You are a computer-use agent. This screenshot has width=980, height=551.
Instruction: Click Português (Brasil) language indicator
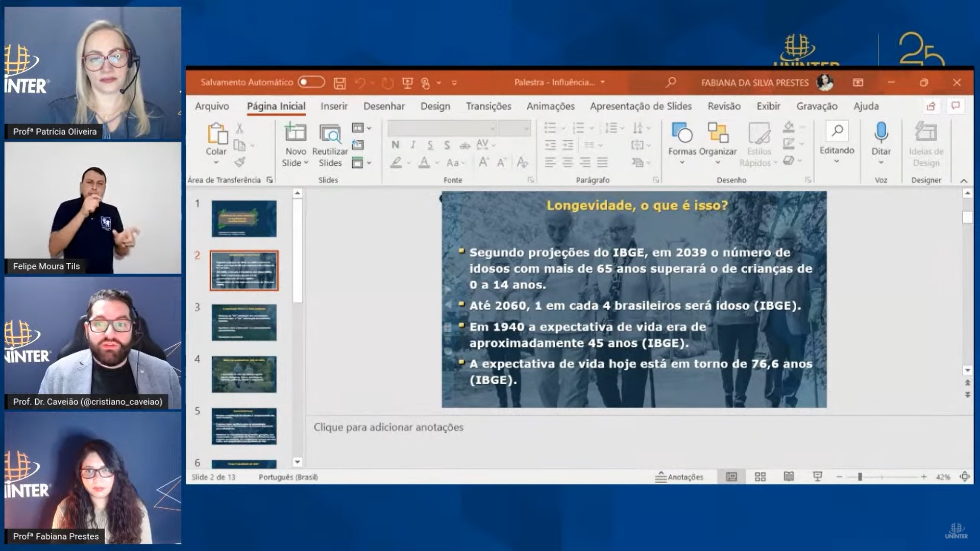[288, 477]
